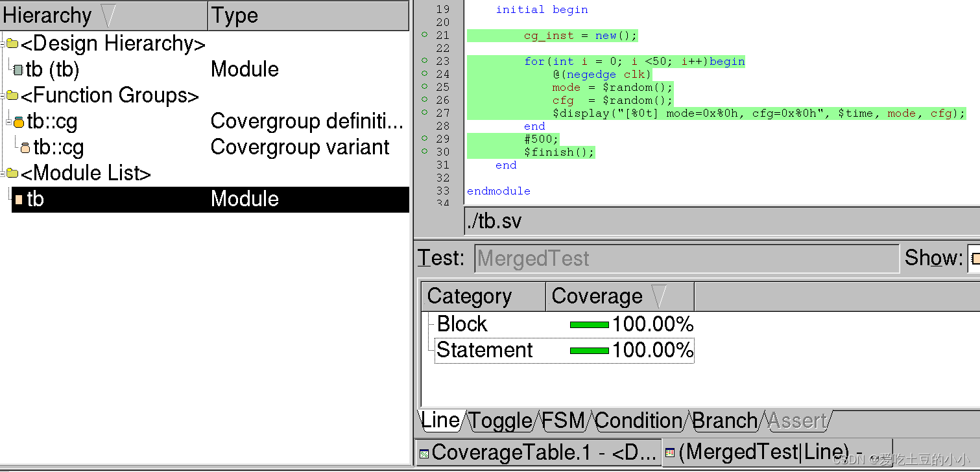Click the coverage marker circle at line 23
The image size is (980, 472).
425,60
